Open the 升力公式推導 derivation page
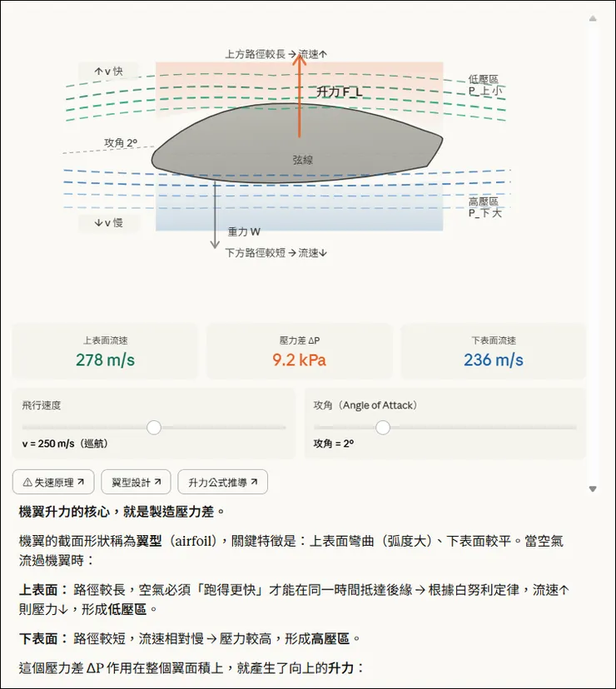 [223, 482]
